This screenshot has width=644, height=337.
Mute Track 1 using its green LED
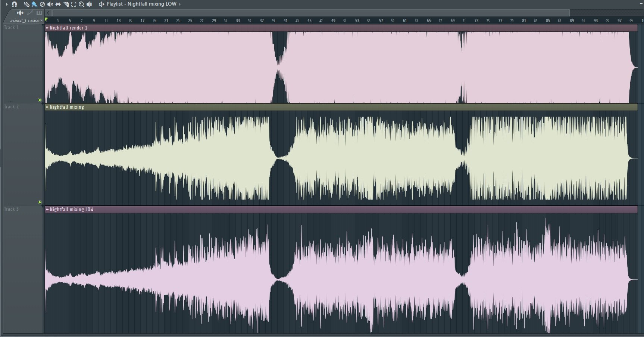40,100
